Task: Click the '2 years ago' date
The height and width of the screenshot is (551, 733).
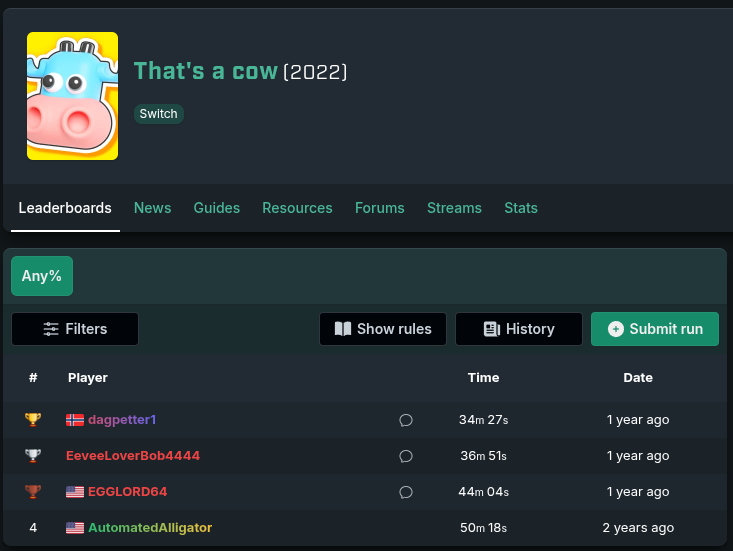Action: pyautogui.click(x=638, y=528)
